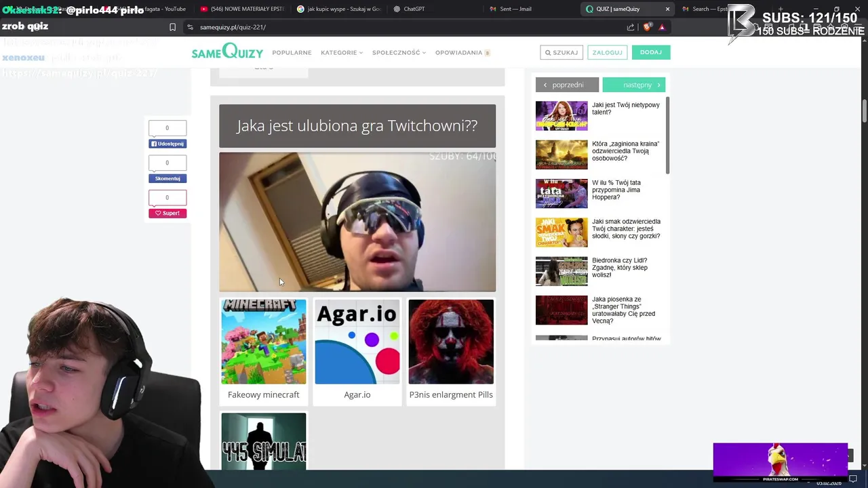Open the Brave Shields lion icon
Image resolution: width=868 pixels, height=488 pixels.
(x=647, y=27)
